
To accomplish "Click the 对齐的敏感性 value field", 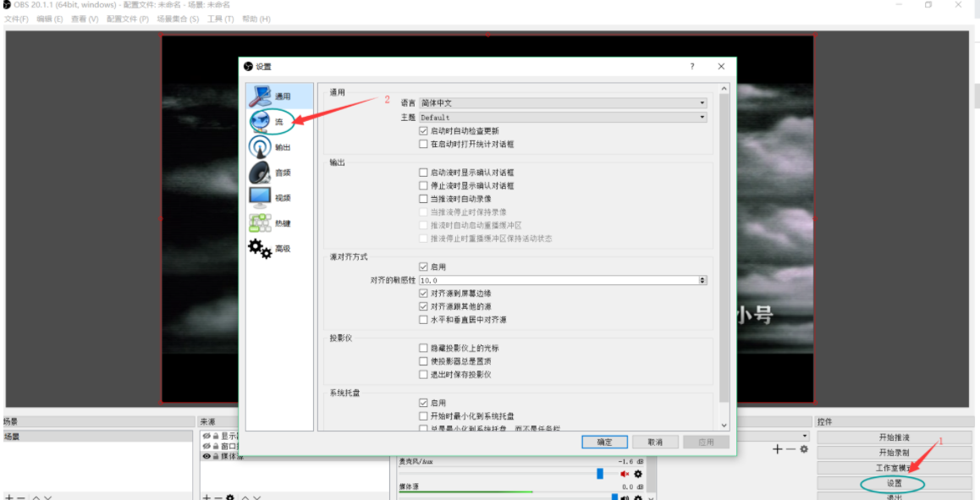I will point(559,281).
